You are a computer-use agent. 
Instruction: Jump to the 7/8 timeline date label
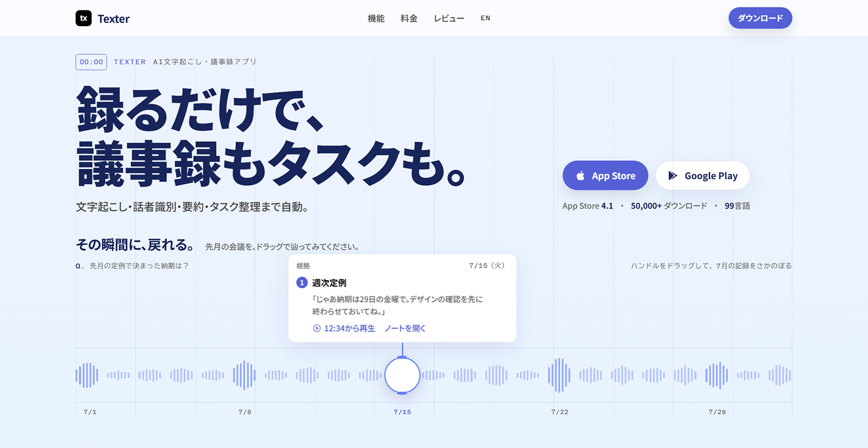click(x=245, y=412)
